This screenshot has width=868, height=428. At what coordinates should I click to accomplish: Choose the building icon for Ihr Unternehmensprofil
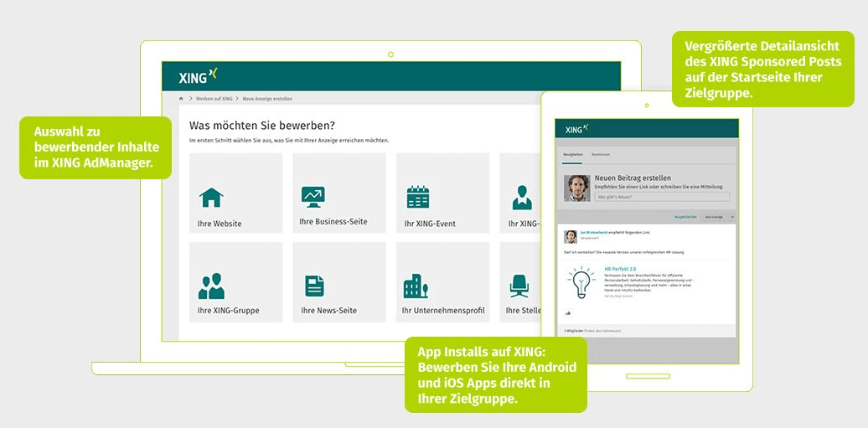(416, 286)
